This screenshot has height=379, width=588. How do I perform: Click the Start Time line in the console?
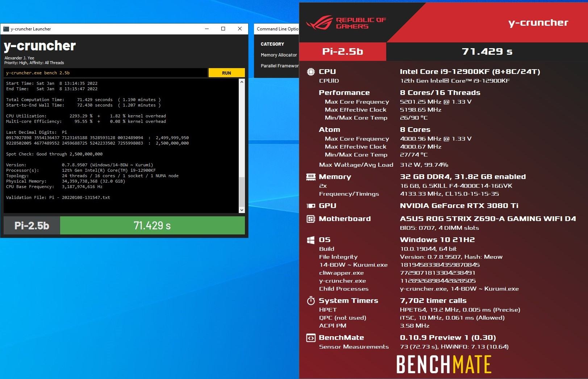(x=52, y=83)
